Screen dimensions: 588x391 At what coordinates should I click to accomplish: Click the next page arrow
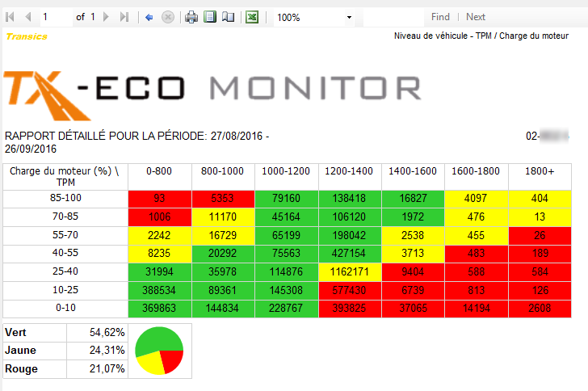pos(106,17)
